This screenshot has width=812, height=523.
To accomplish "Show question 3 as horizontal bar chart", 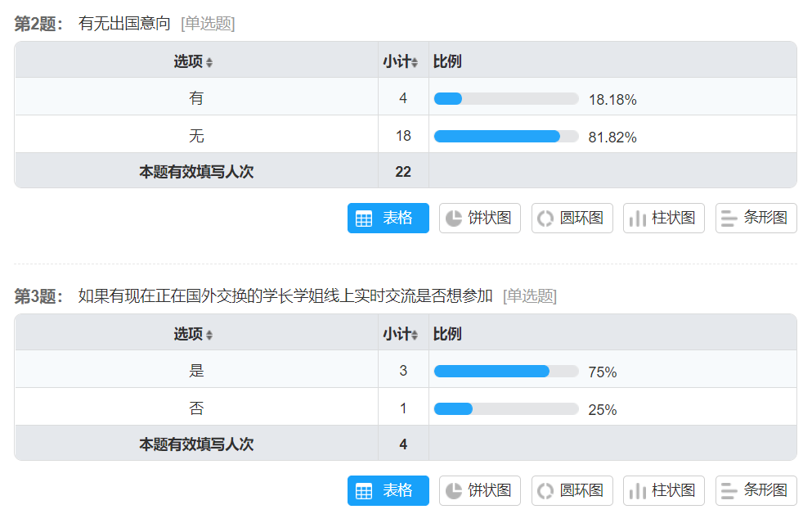I will (756, 490).
